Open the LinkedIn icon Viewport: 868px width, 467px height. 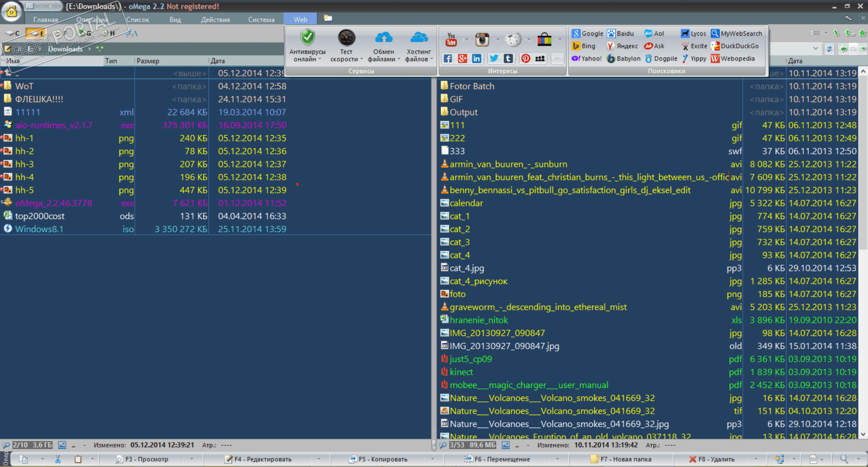476,59
